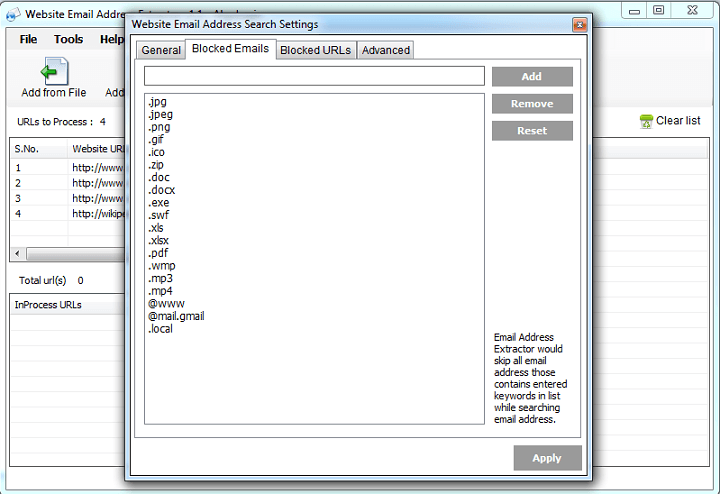Click the app icon in title bar
Image resolution: width=720 pixels, height=494 pixels.
13,14
